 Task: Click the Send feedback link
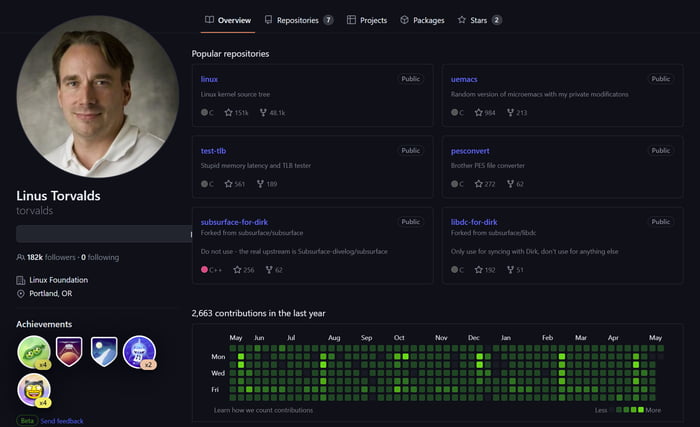(62, 421)
